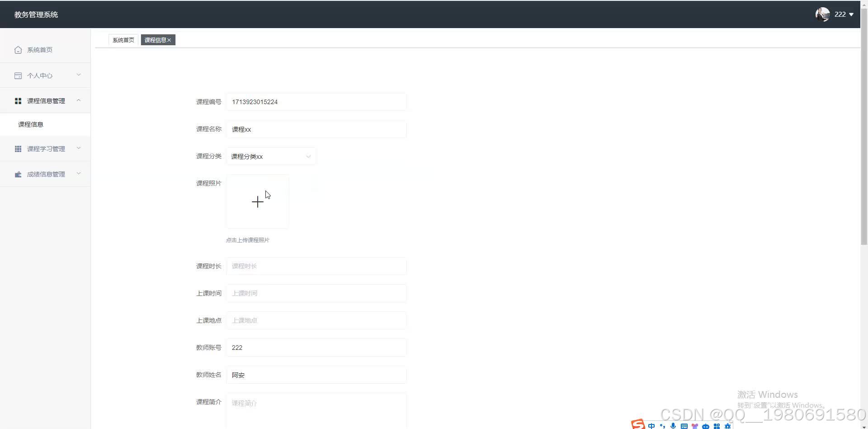Open the 222 user dropdown arrow
868x429 pixels.
click(851, 14)
